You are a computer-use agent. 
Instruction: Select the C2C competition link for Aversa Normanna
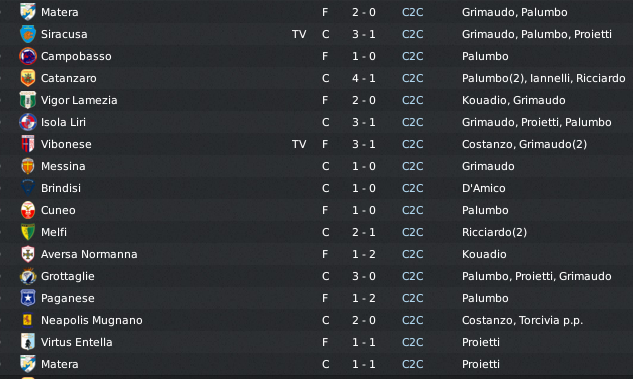[413, 254]
